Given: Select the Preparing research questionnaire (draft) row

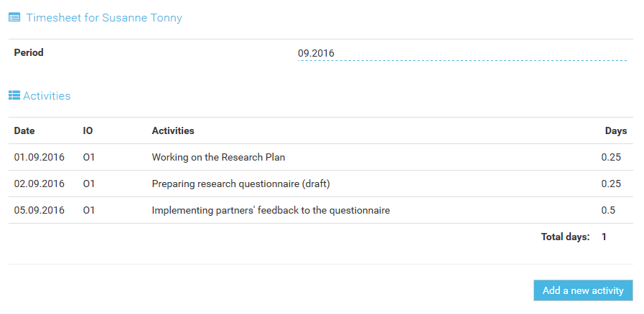Looking at the screenshot, I should point(321,184).
